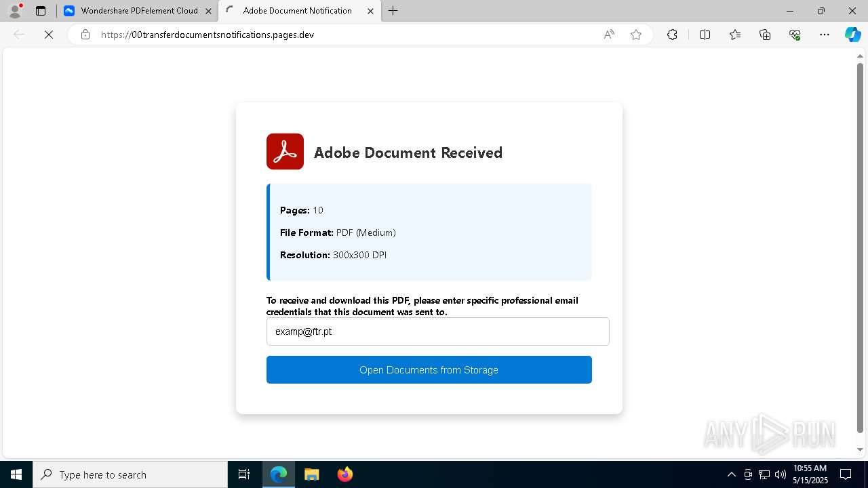
Task: Click the Adobe Acrobat logo
Action: click(285, 151)
